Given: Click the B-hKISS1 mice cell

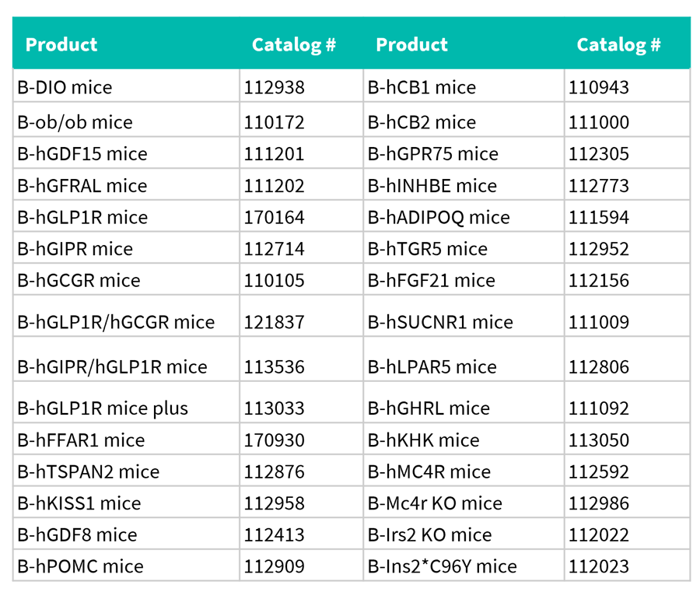Looking at the screenshot, I should [126, 503].
